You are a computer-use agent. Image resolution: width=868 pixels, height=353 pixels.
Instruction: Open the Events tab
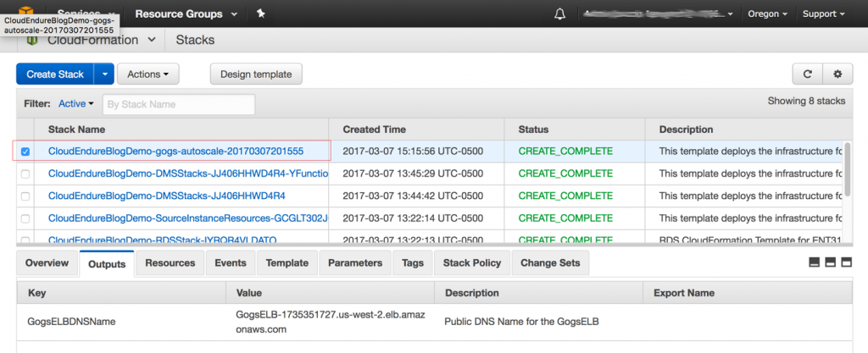point(231,263)
